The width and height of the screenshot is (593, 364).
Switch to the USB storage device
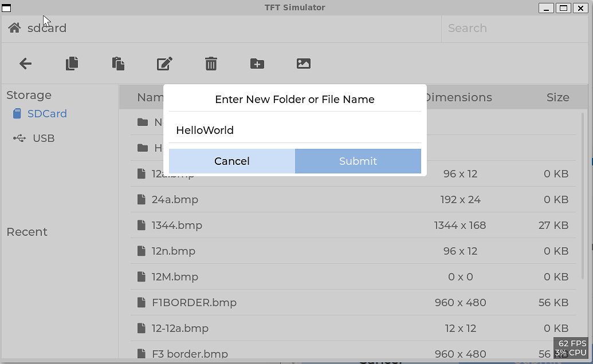tap(42, 138)
